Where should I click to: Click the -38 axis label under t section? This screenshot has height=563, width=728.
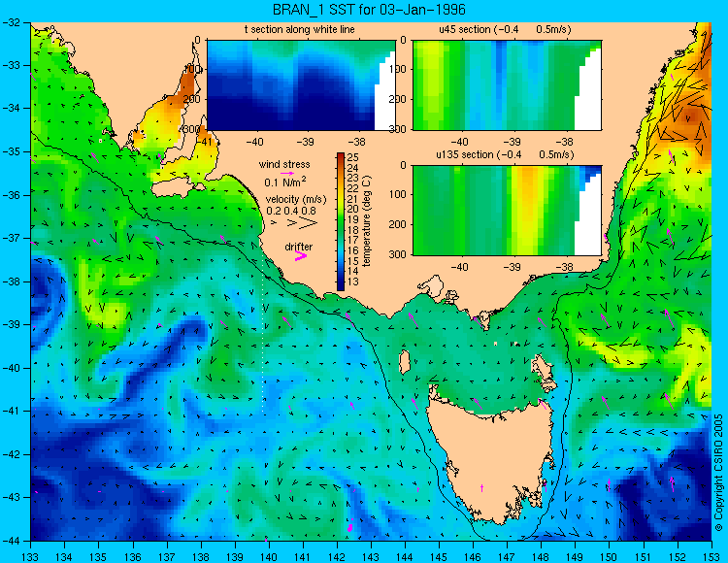[x=359, y=142]
